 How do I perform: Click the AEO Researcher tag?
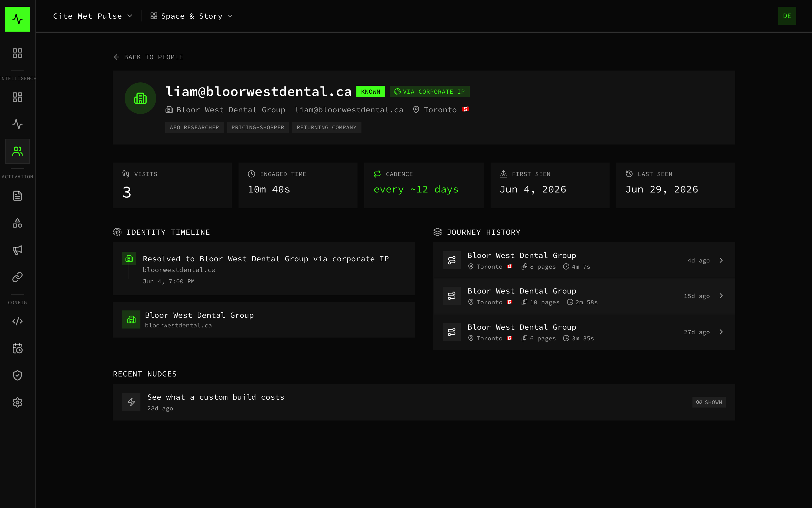click(194, 127)
